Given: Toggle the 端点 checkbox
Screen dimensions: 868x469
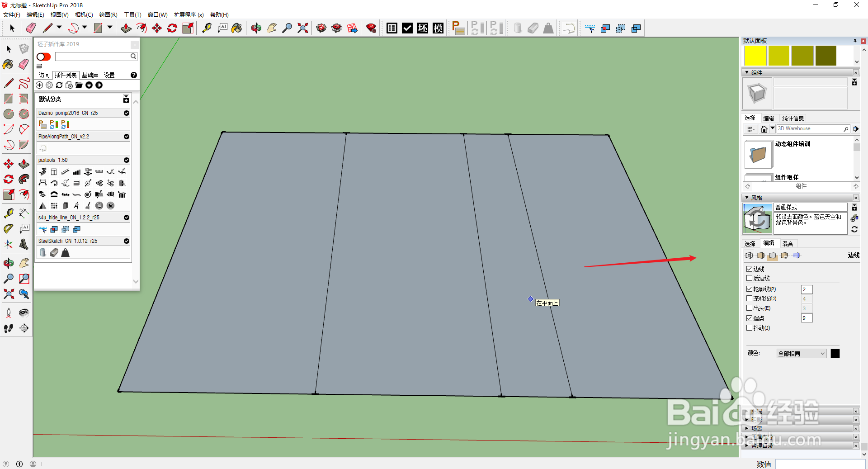Looking at the screenshot, I should (750, 318).
